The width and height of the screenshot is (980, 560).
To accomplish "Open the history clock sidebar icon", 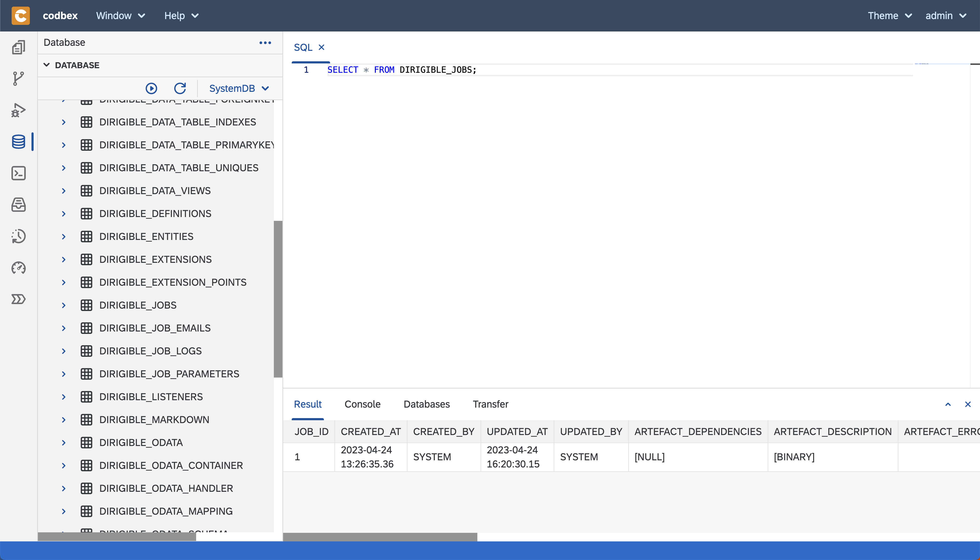I will click(x=18, y=236).
